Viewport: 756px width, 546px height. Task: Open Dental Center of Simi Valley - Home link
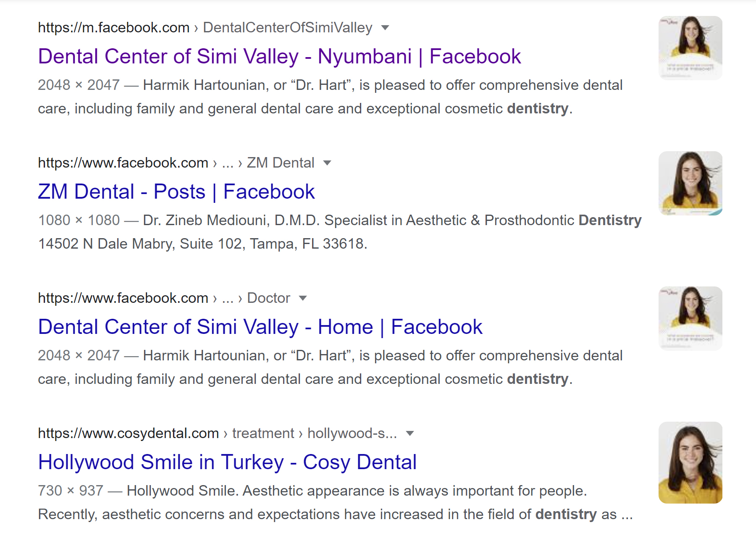pyautogui.click(x=260, y=327)
